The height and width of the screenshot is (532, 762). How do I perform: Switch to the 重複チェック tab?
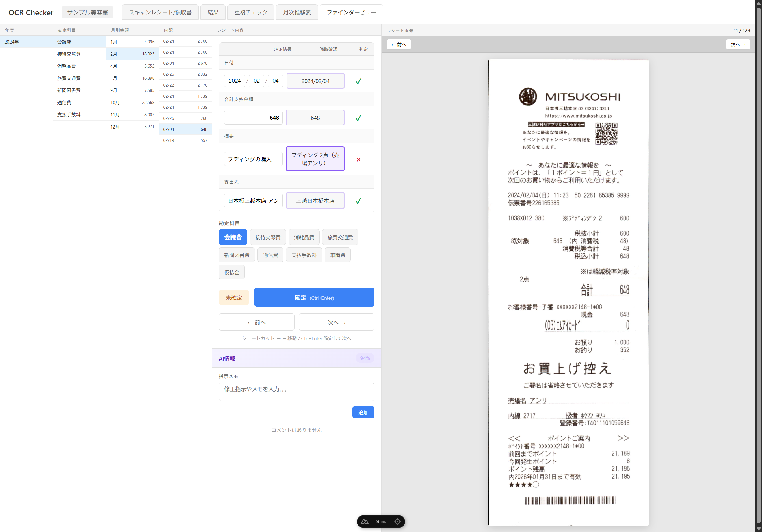pos(251,12)
